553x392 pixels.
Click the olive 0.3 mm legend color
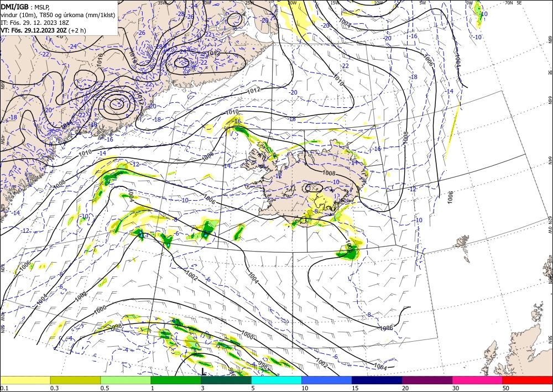point(75,380)
